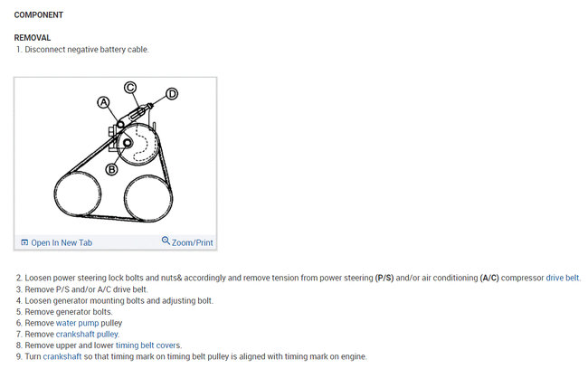This screenshot has width=588, height=369.
Task: Click the upper pulley with dashed outline
Action: [x=138, y=144]
